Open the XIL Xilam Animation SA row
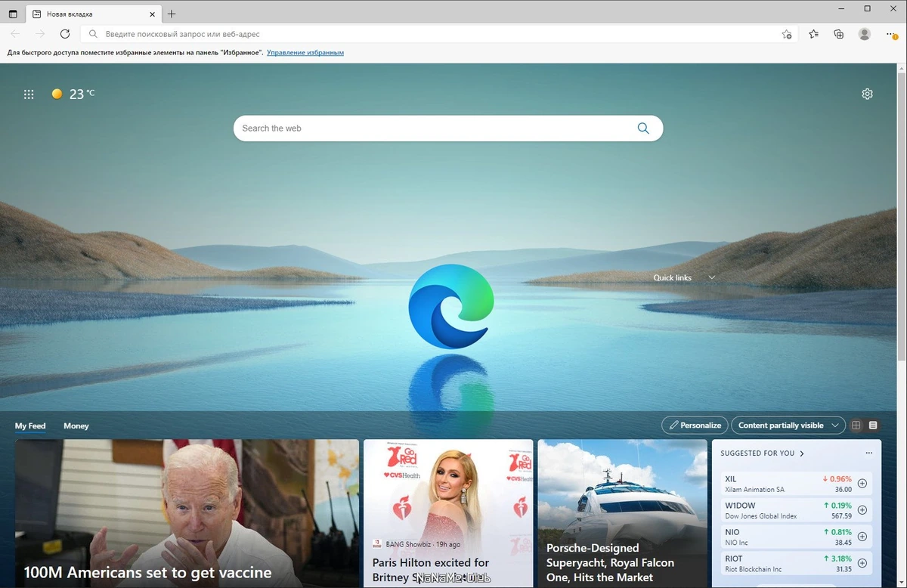The width and height of the screenshot is (907, 588). [797, 484]
